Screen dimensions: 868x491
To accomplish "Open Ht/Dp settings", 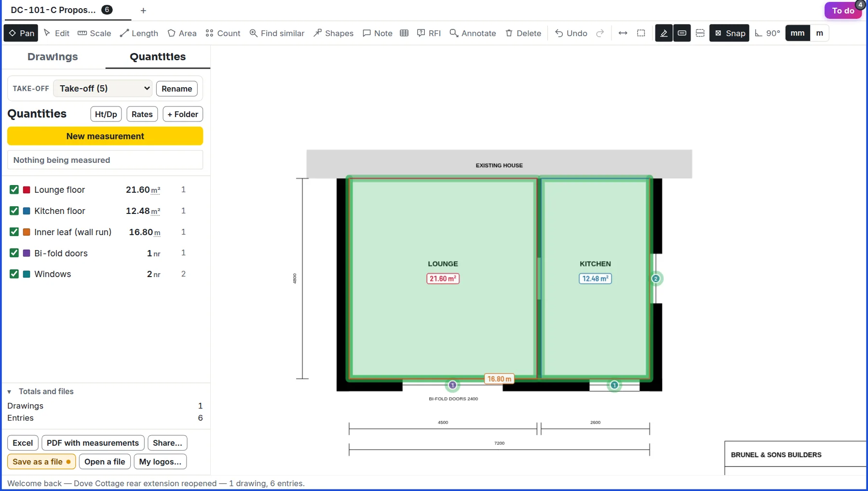I will tap(106, 114).
